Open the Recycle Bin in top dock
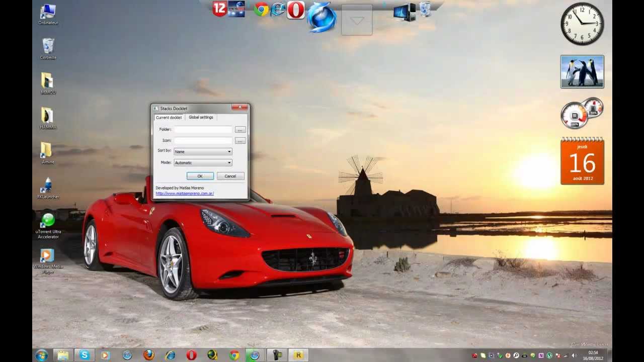 [425, 9]
